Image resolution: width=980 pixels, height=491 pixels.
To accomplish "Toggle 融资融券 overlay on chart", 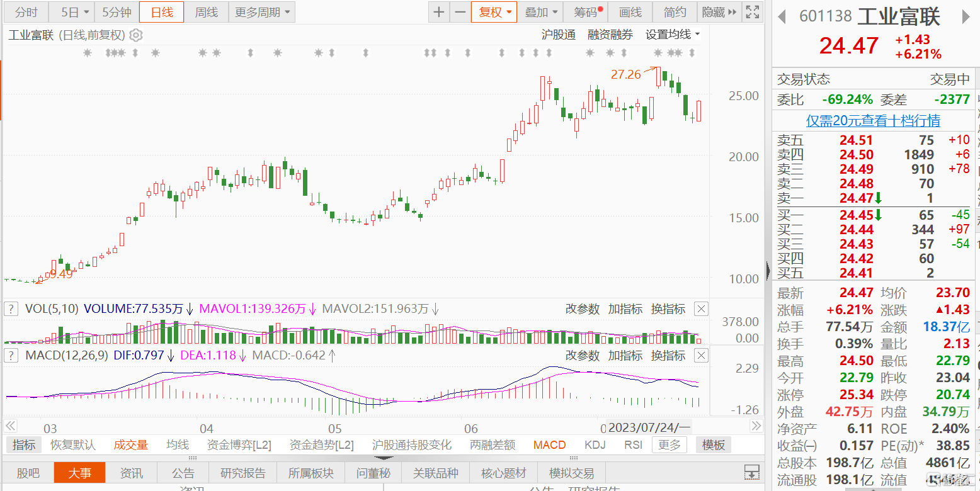I will pos(610,35).
